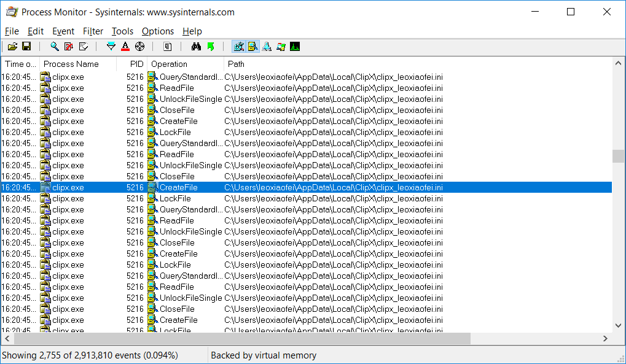Open Highlight settings via red-underlined A icon
The width and height of the screenshot is (626, 364).
125,47
